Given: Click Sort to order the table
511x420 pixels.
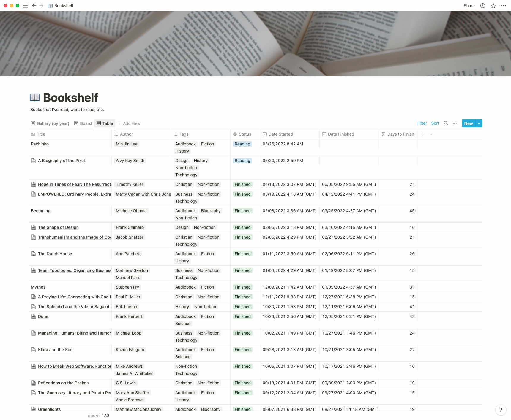Looking at the screenshot, I should click(435, 123).
